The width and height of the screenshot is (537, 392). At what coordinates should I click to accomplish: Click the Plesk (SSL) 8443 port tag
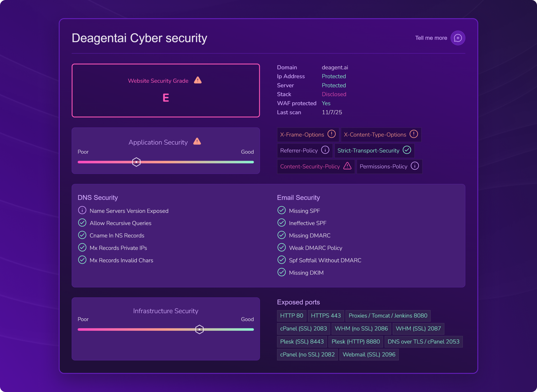coord(302,342)
